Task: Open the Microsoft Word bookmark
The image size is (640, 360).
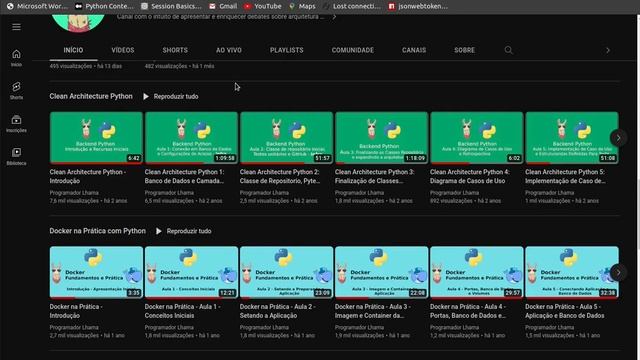Action: pyautogui.click(x=38, y=6)
